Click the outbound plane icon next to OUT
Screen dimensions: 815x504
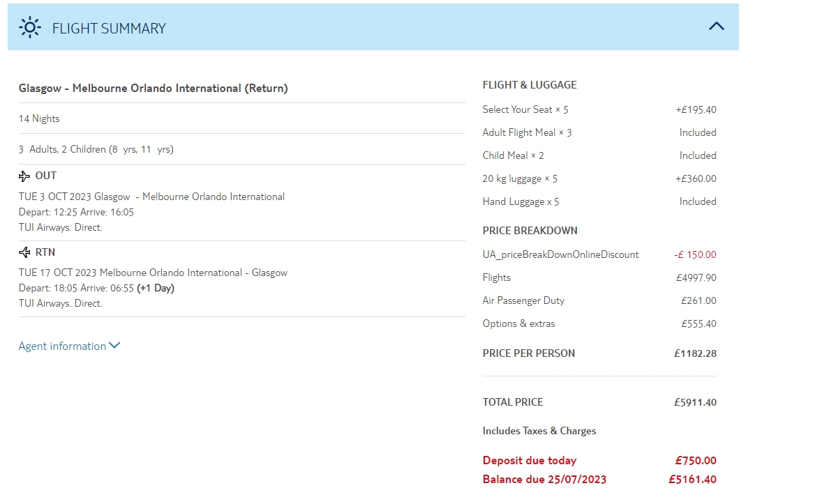click(24, 176)
